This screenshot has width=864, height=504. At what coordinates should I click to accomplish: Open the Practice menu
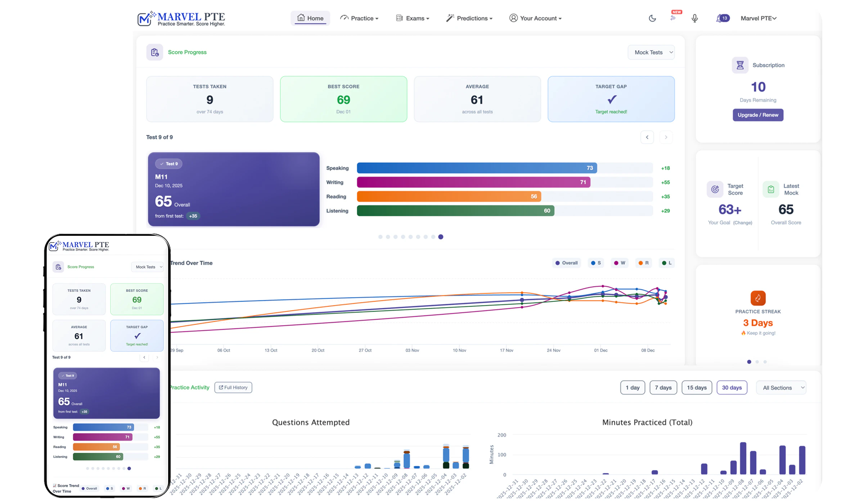click(x=359, y=18)
